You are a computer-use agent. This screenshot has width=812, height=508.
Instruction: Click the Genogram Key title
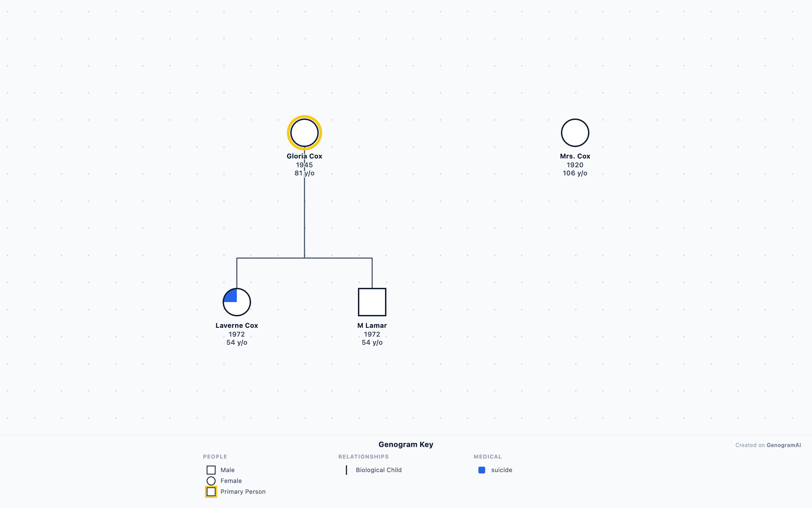(406, 444)
